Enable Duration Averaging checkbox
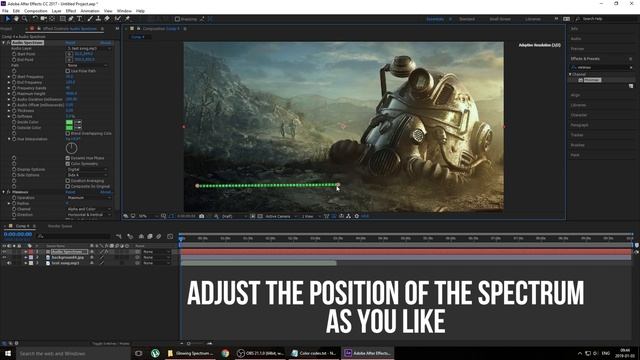The width and height of the screenshot is (640, 360). coord(68,181)
